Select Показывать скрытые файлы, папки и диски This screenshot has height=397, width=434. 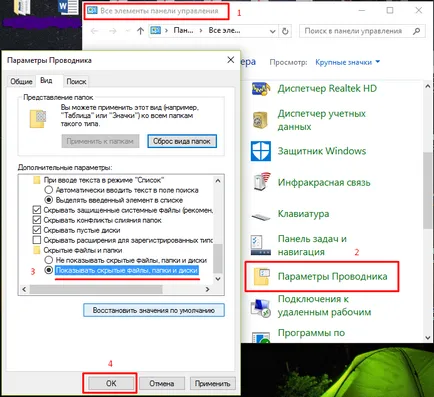point(49,270)
